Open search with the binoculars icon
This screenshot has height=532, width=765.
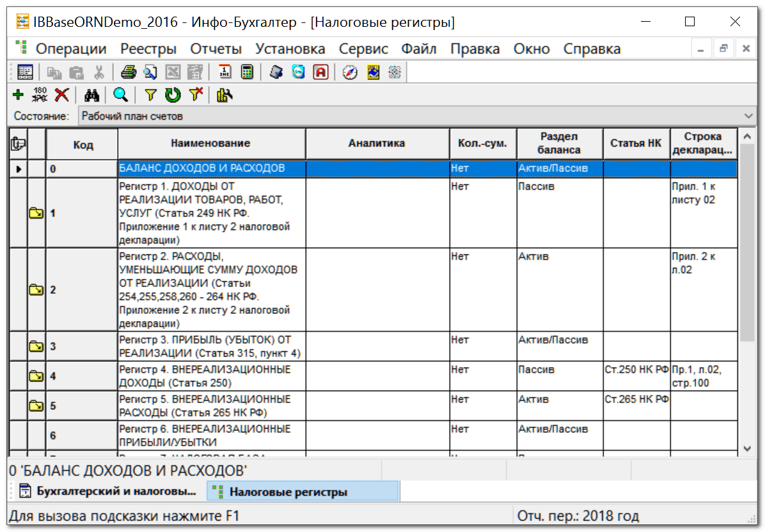click(91, 95)
